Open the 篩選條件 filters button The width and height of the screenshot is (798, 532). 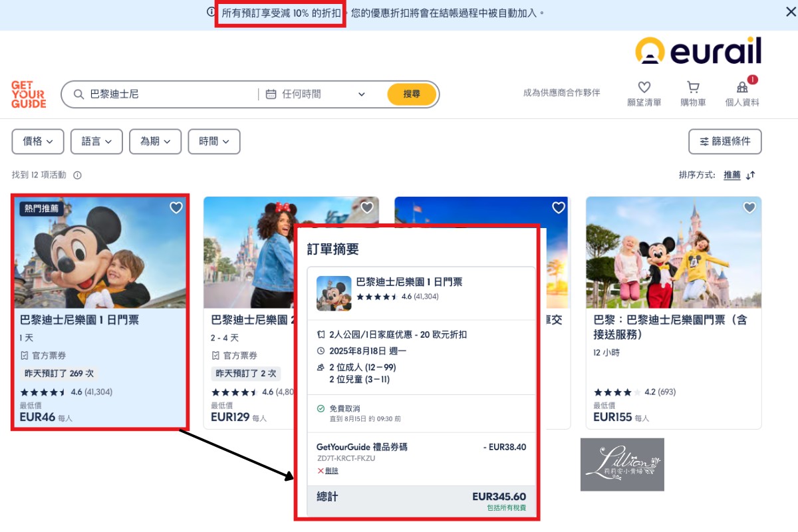pyautogui.click(x=725, y=142)
